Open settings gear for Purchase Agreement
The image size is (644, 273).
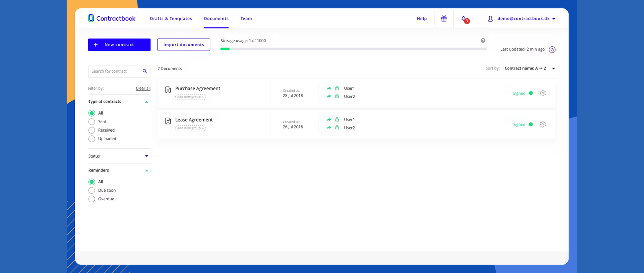point(542,93)
